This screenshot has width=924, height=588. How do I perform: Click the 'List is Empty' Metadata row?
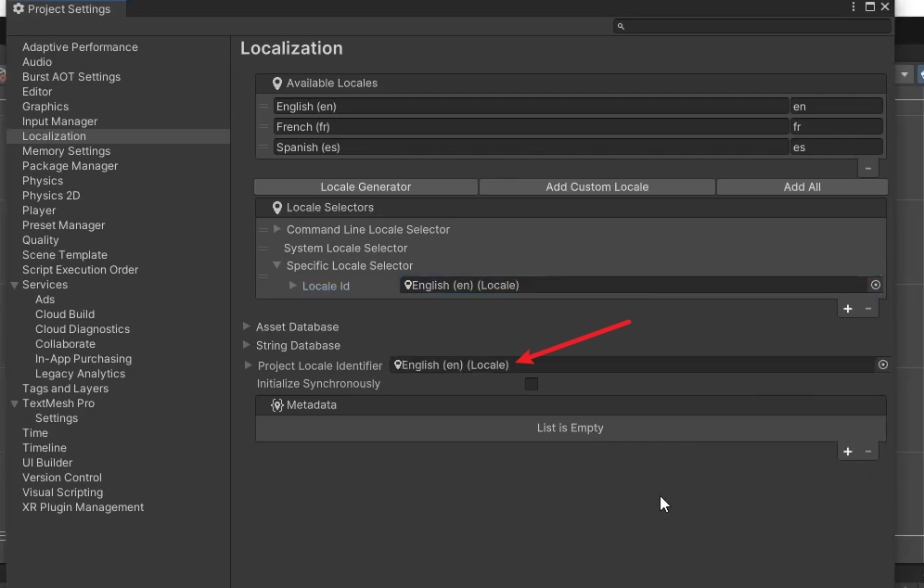pyautogui.click(x=571, y=428)
